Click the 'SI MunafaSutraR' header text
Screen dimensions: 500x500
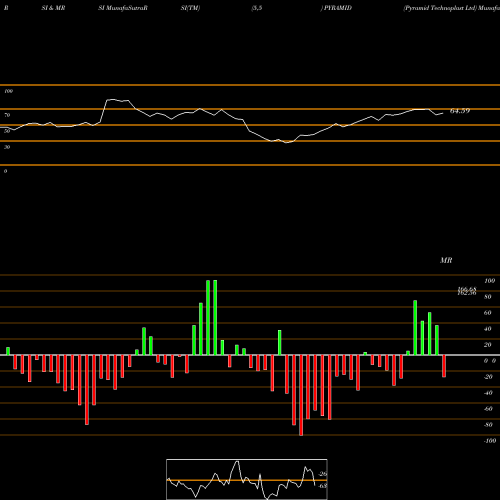pos(123,8)
